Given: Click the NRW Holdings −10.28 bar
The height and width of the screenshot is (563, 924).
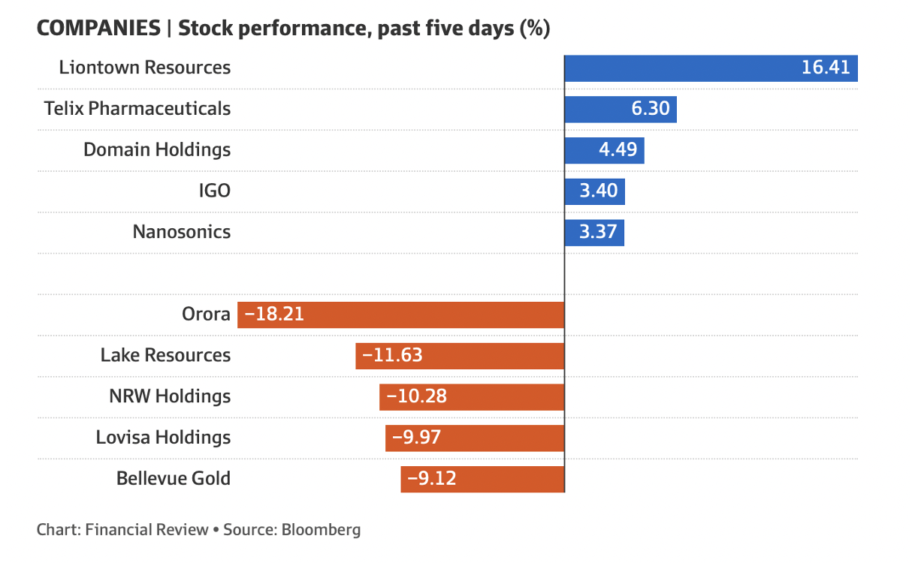Looking at the screenshot, I should tap(472, 396).
